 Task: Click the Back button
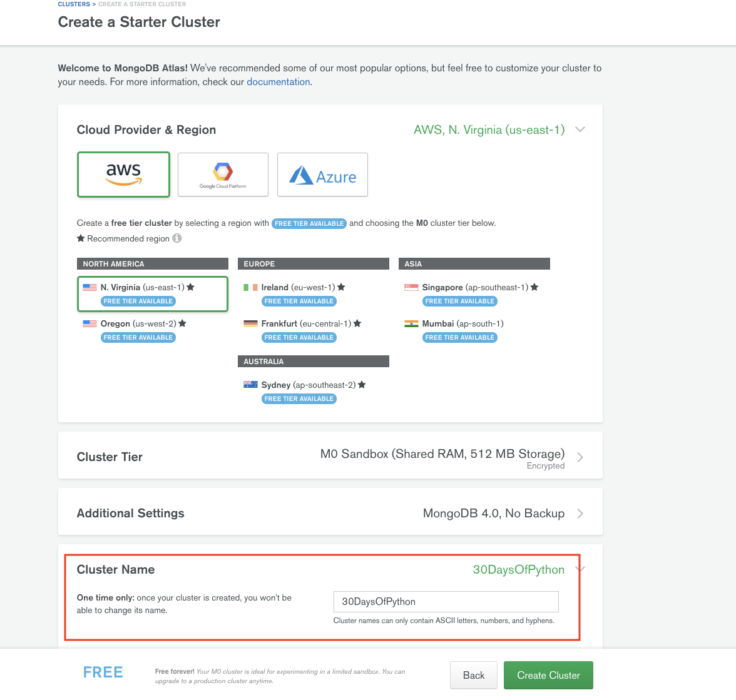click(473, 676)
